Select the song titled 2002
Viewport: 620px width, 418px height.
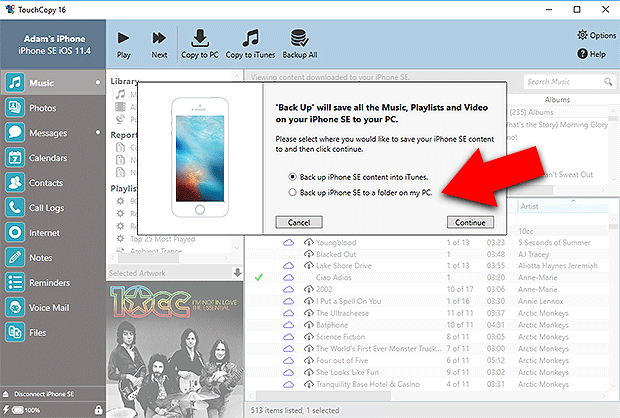[324, 289]
